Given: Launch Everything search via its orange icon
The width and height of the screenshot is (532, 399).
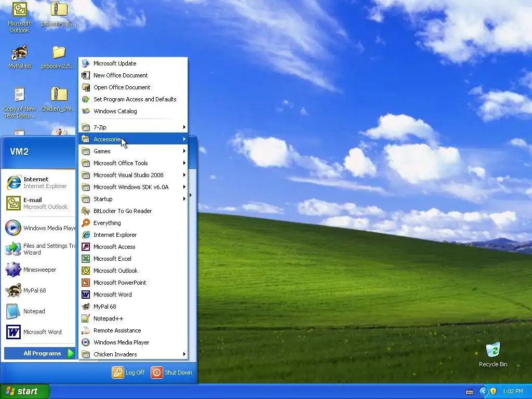Looking at the screenshot, I should pyautogui.click(x=86, y=223).
